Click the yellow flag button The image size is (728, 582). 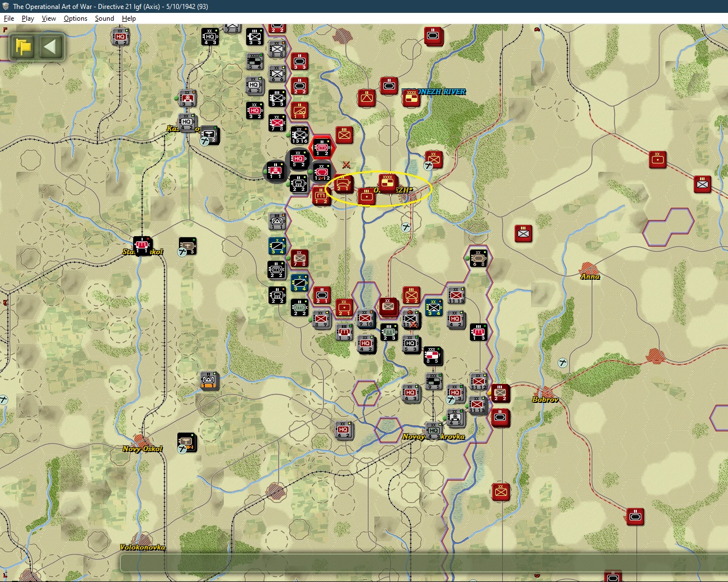pyautogui.click(x=24, y=46)
